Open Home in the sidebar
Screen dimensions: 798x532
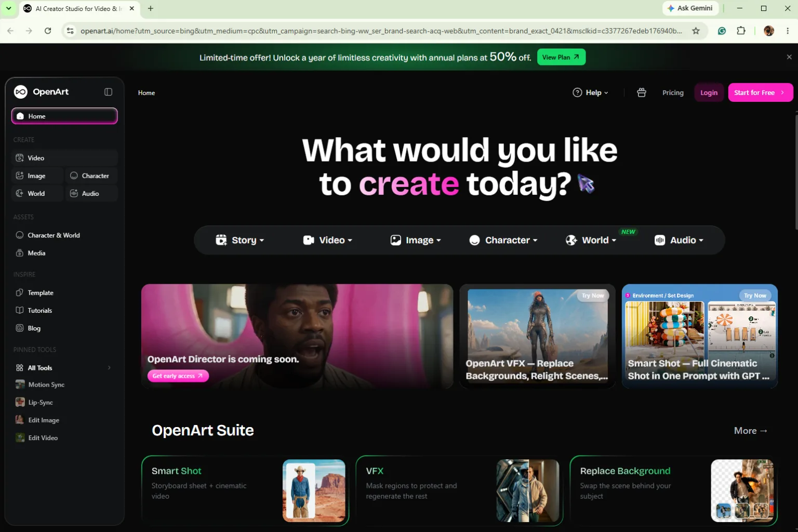tap(64, 116)
